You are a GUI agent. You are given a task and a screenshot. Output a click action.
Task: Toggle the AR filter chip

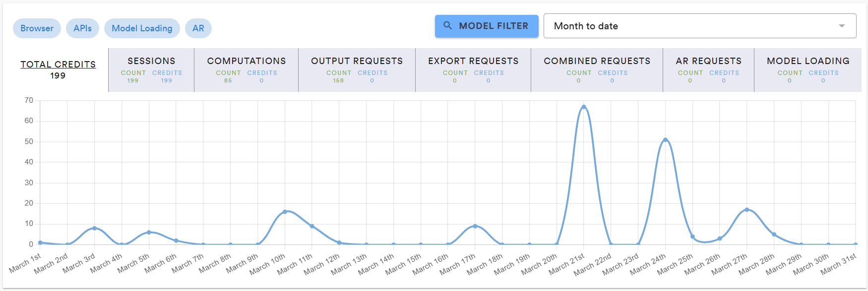point(198,28)
